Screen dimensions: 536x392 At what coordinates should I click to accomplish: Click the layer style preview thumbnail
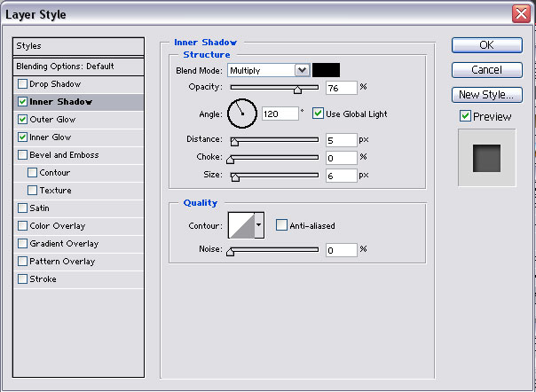(485, 158)
